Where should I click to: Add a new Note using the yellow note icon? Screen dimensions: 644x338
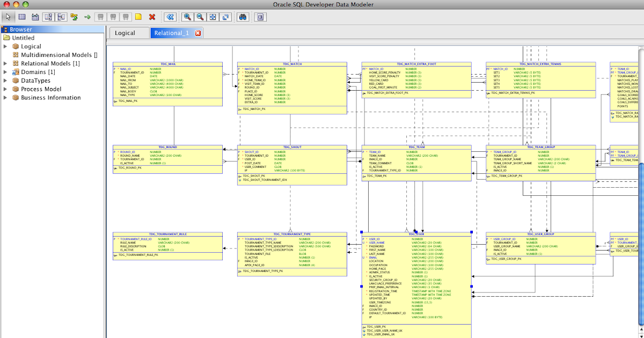pyautogui.click(x=138, y=17)
